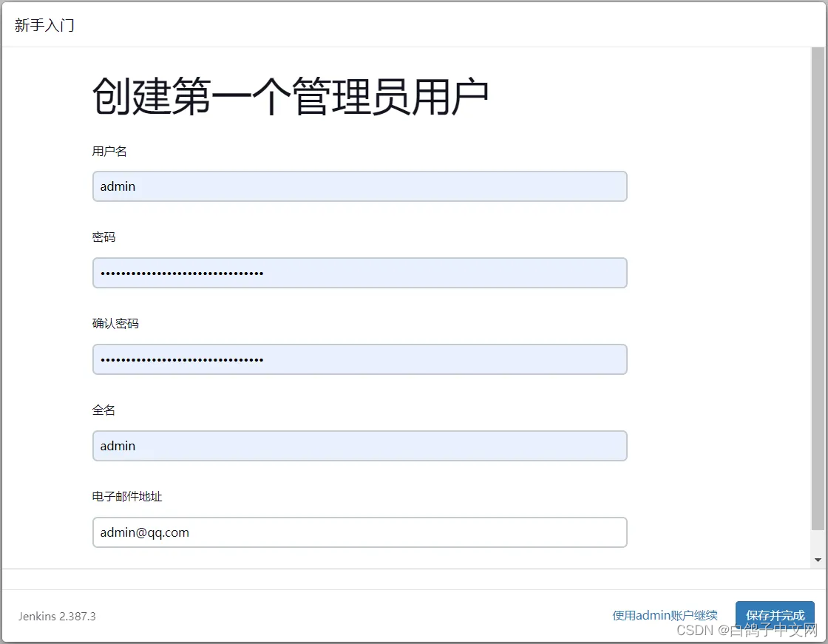Click the 全名 label
The width and height of the screenshot is (828, 644).
[103, 410]
